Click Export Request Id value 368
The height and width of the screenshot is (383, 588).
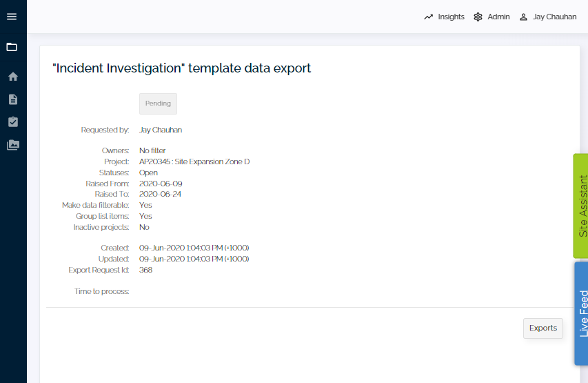pos(145,270)
